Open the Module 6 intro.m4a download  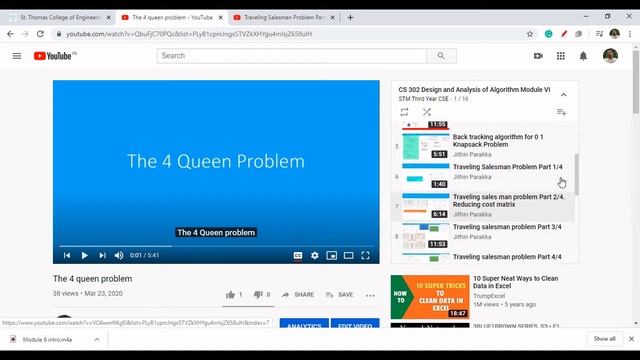[x=47, y=339]
